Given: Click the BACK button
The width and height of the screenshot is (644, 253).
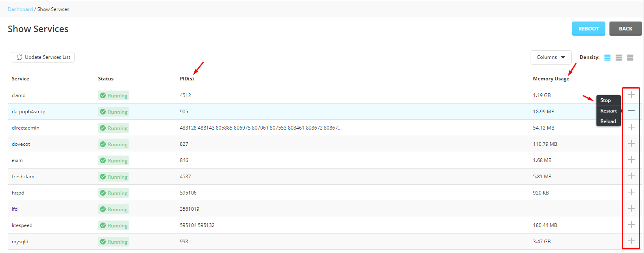Looking at the screenshot, I should click(x=625, y=29).
